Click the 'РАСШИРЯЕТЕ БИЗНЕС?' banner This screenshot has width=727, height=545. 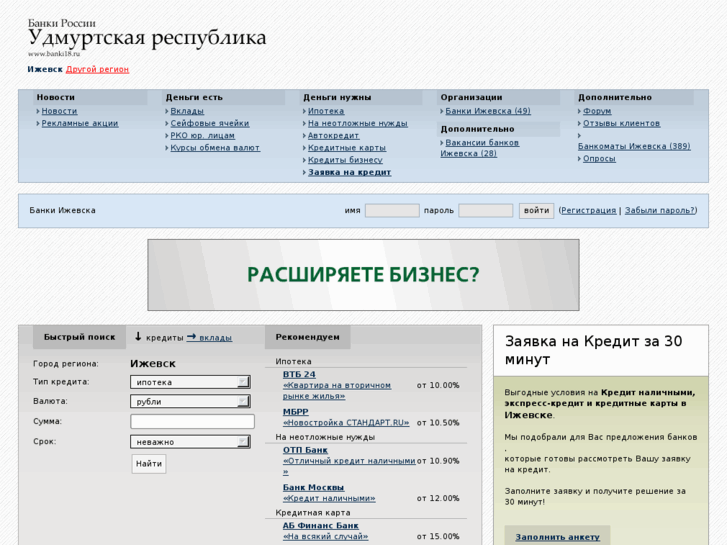[364, 275]
